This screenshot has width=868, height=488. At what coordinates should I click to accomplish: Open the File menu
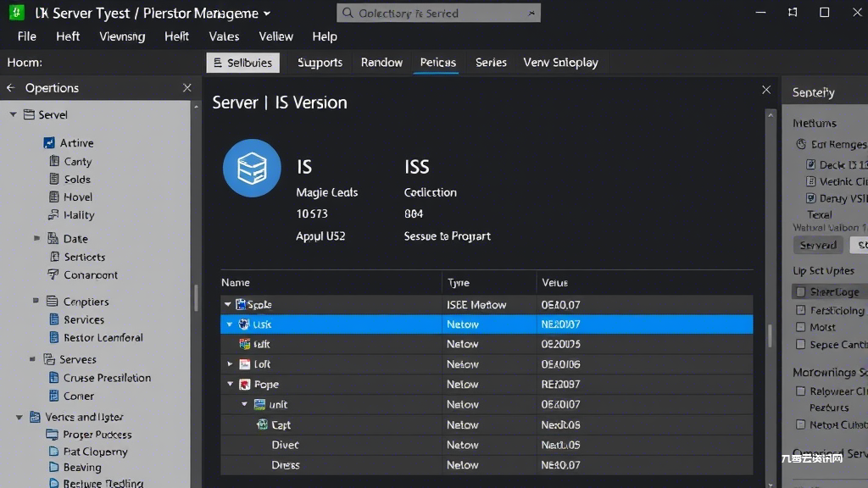[26, 36]
